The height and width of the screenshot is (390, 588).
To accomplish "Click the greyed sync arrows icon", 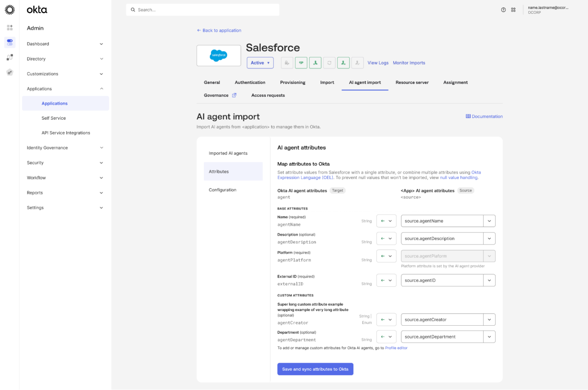I will tap(329, 63).
